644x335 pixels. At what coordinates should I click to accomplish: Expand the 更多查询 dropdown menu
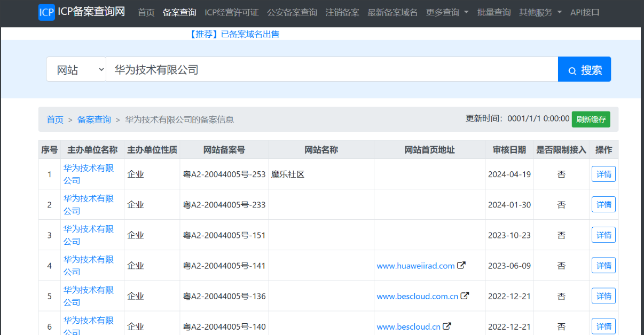447,12
